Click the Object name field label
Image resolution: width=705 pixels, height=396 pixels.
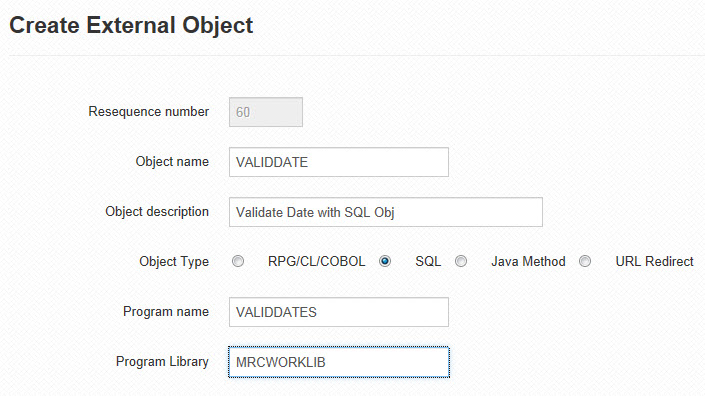click(172, 162)
